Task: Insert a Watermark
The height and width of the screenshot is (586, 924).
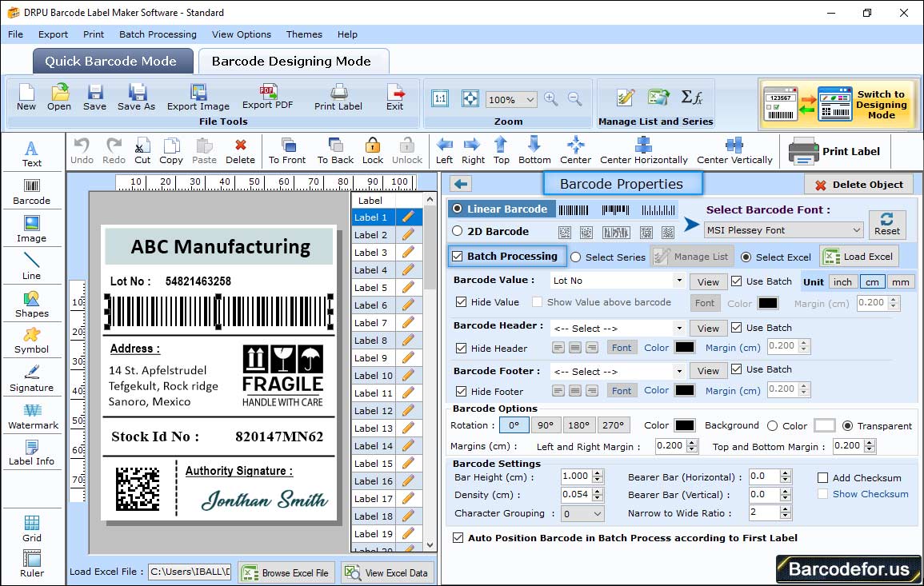Action: (x=33, y=417)
